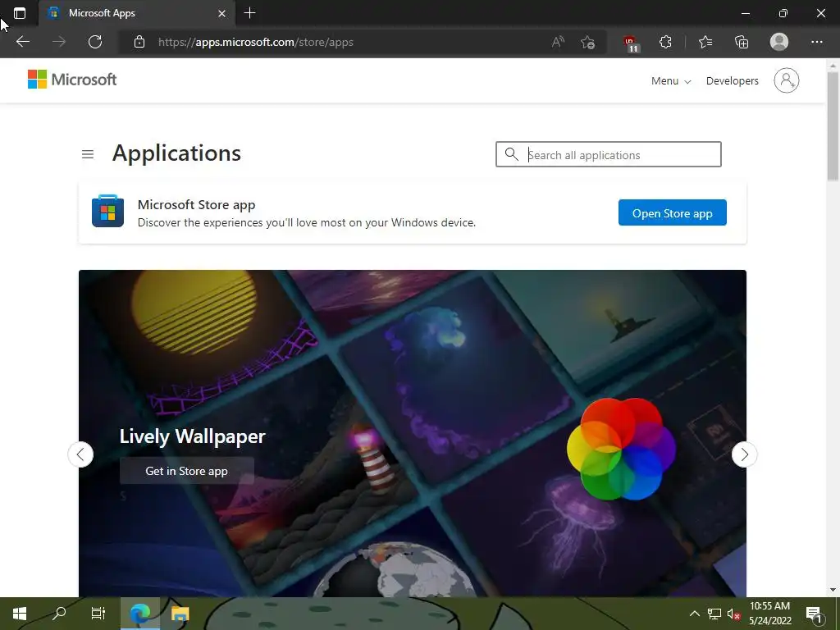Image resolution: width=840 pixels, height=630 pixels.
Task: Open the Windows Start menu
Action: [x=20, y=614]
